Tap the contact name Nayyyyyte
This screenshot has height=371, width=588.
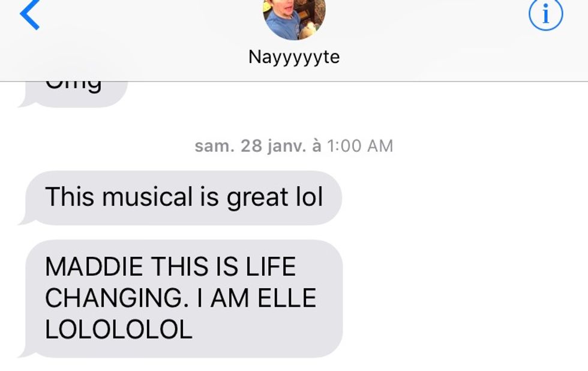point(294,58)
